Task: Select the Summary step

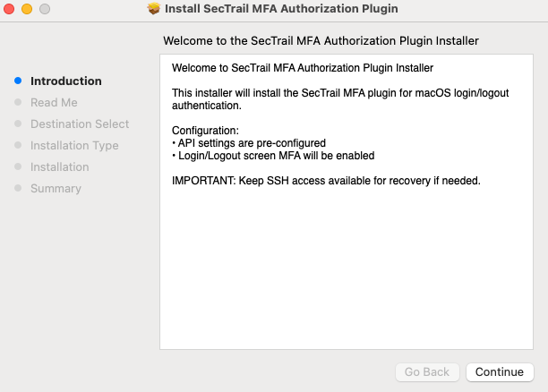Action: pyautogui.click(x=56, y=188)
